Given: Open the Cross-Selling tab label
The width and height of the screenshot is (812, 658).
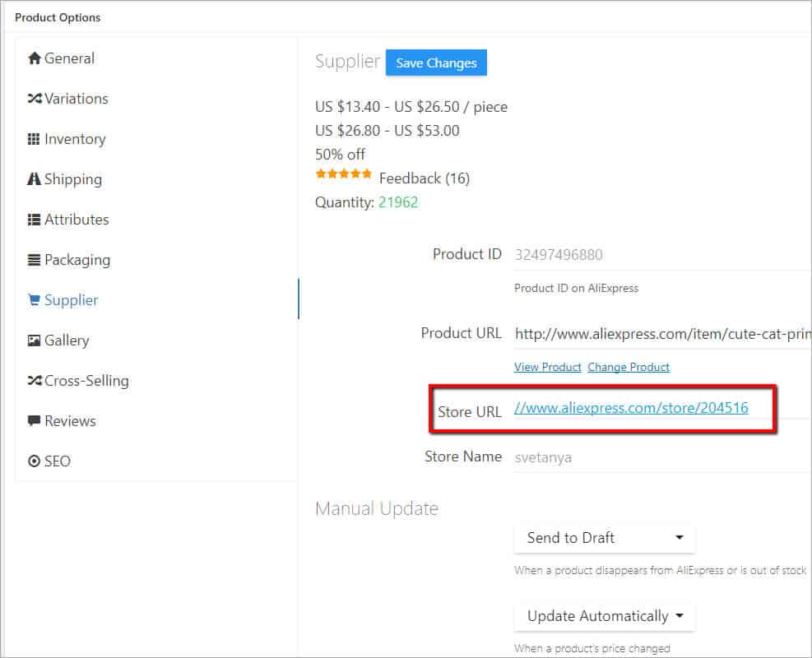Looking at the screenshot, I should point(86,381).
